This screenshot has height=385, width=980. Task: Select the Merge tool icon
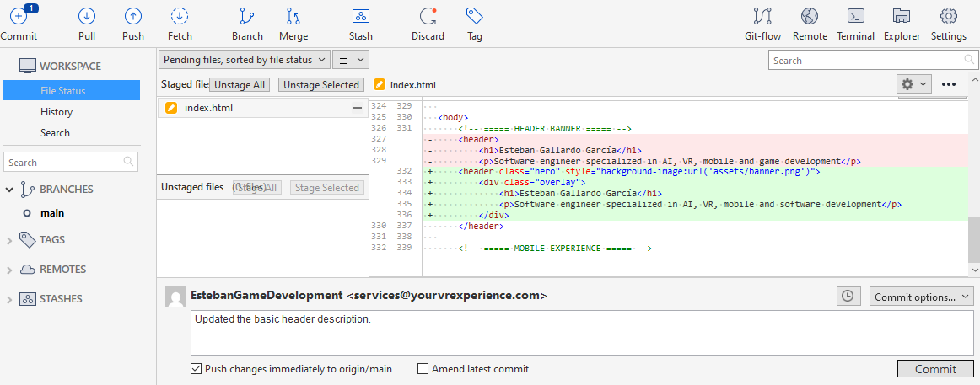coord(293,17)
